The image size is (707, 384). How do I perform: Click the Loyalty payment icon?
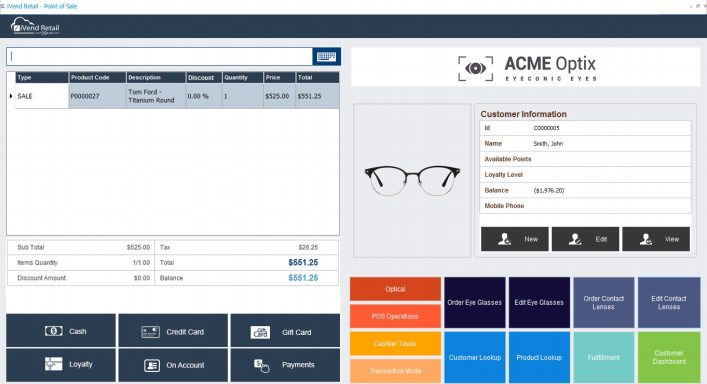pyautogui.click(x=54, y=364)
